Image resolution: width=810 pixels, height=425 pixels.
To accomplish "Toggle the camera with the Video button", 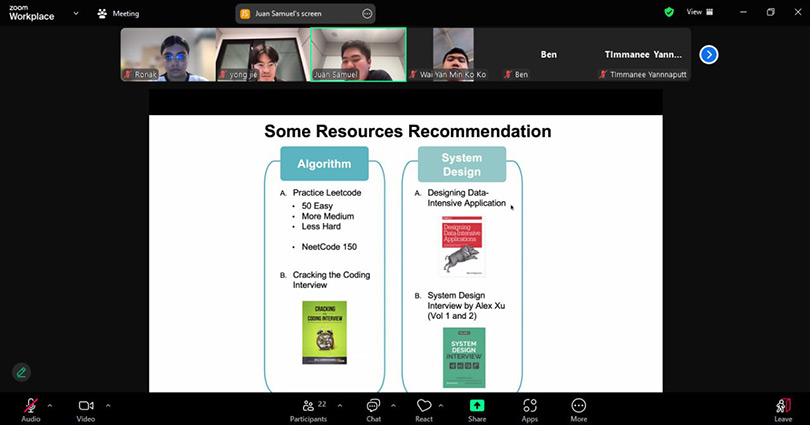I will pyautogui.click(x=86, y=406).
